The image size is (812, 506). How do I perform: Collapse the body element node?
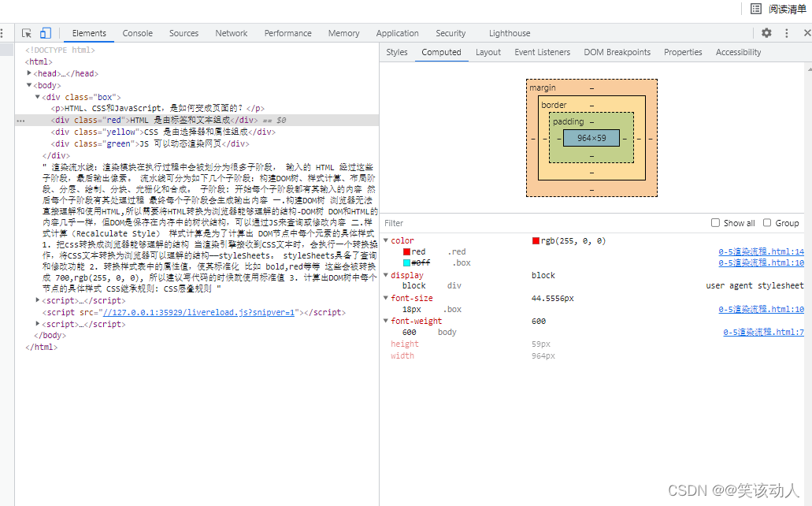pyautogui.click(x=29, y=85)
